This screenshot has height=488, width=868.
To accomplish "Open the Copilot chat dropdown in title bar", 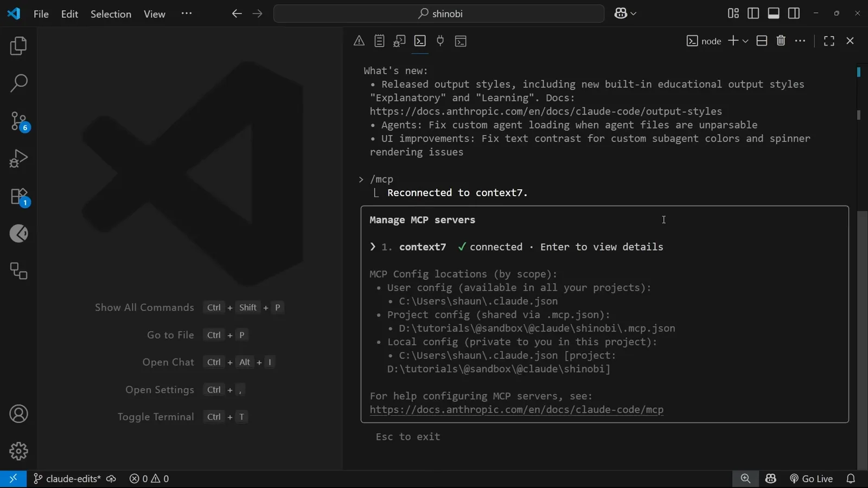I will point(626,14).
